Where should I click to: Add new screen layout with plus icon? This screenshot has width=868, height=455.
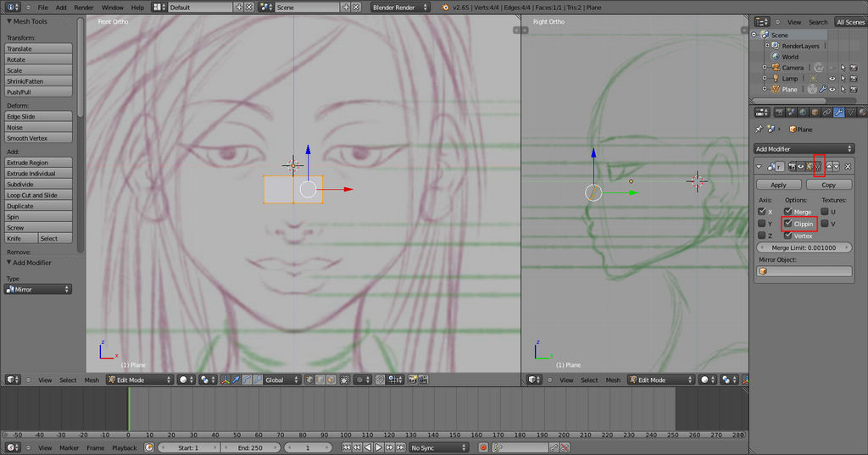coord(238,7)
